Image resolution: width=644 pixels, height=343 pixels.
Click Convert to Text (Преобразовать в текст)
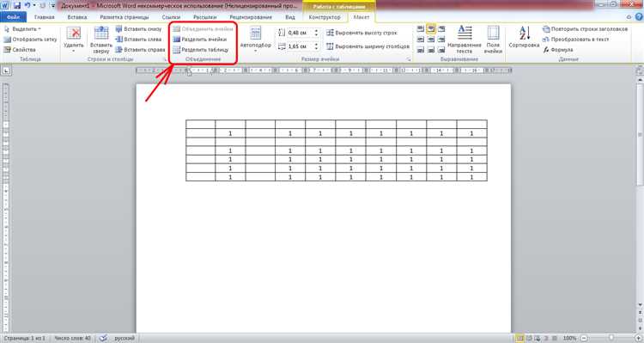(576, 40)
